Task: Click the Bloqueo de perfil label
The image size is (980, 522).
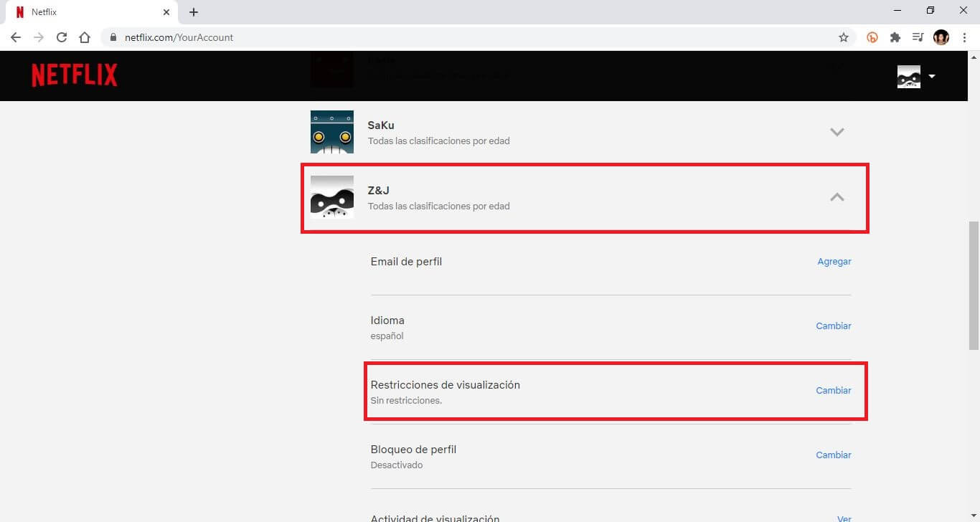Action: tap(413, 450)
